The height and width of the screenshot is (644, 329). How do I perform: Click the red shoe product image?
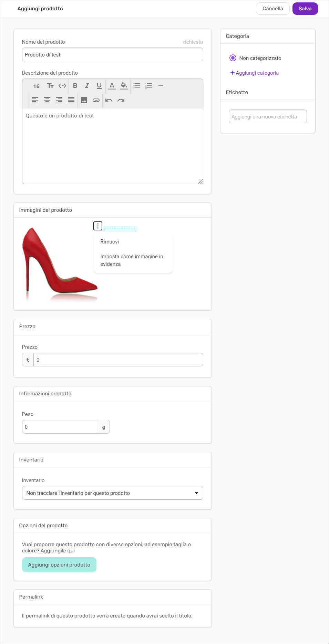(x=60, y=264)
